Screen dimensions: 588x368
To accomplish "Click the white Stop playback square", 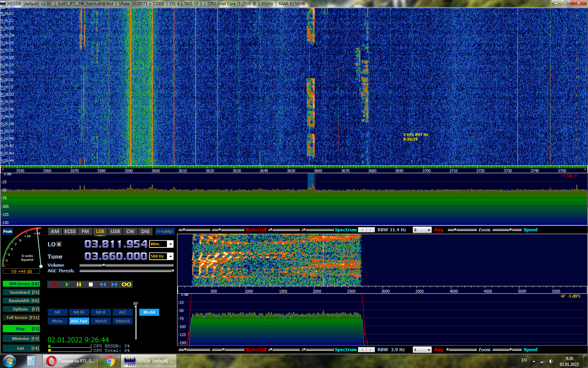I will click(x=91, y=284).
